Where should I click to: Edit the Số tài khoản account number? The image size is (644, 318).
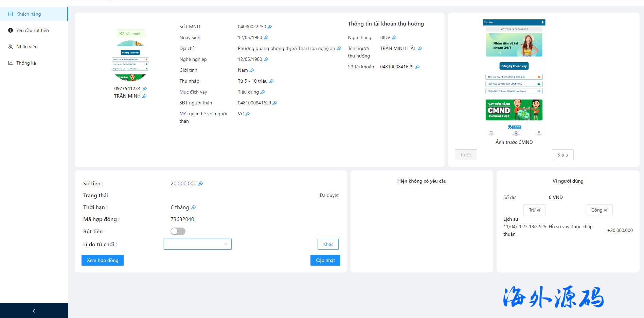417,67
